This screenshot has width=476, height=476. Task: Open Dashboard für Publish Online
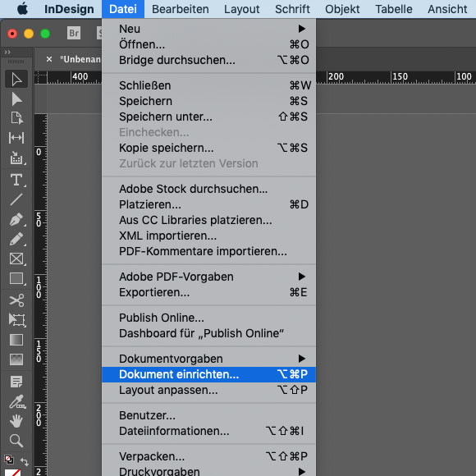(x=208, y=333)
